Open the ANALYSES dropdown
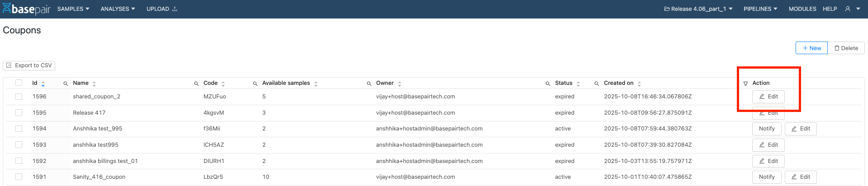Viewport: 868px width, 186px height. [x=118, y=9]
